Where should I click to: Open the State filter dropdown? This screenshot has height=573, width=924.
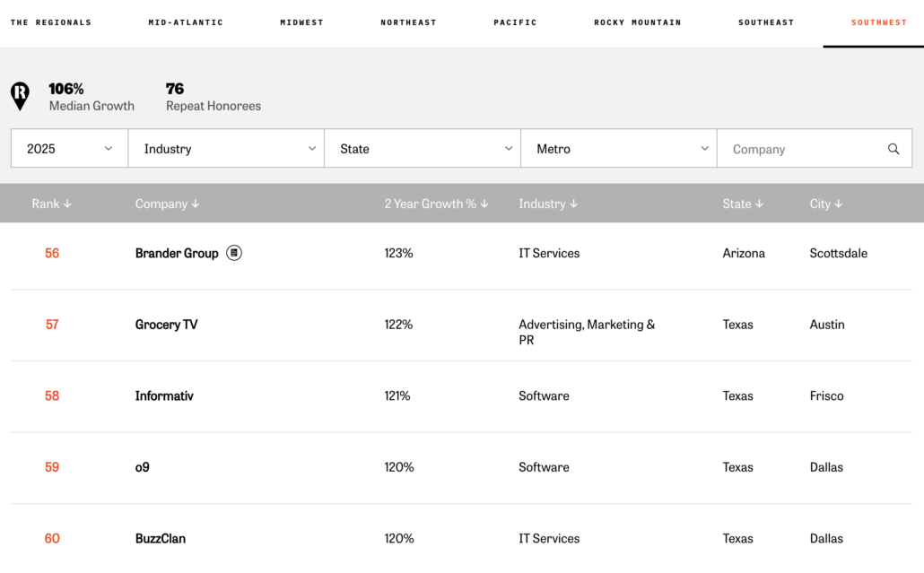pos(423,148)
